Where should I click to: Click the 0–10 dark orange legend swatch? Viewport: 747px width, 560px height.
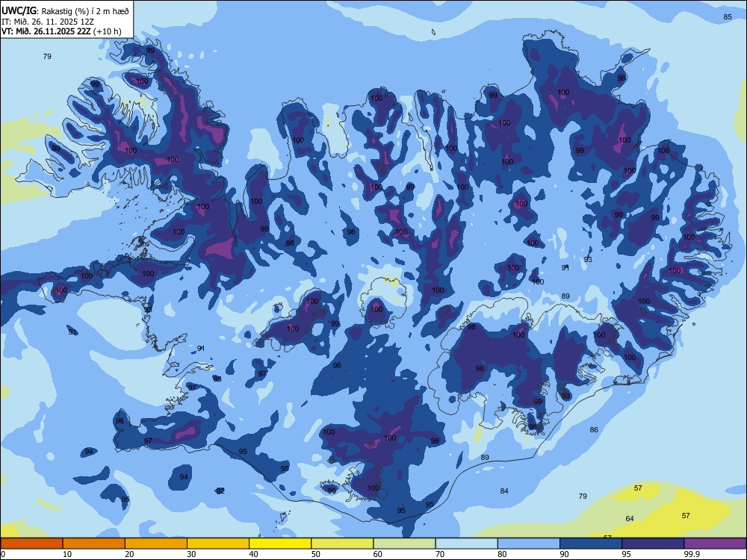(31, 544)
